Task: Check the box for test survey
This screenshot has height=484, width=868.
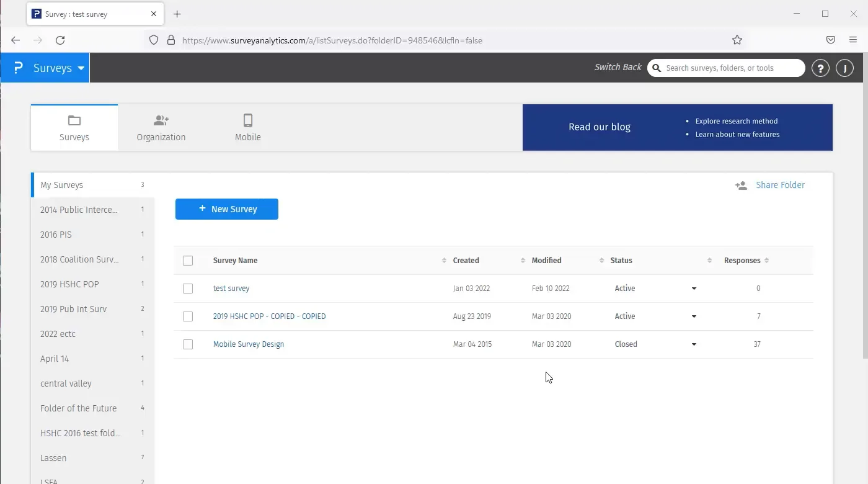Action: pos(188,289)
